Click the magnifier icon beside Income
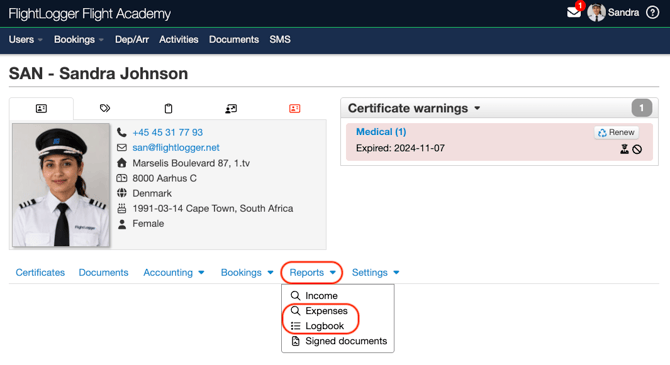Screen dimensions: 670x365 tap(295, 296)
